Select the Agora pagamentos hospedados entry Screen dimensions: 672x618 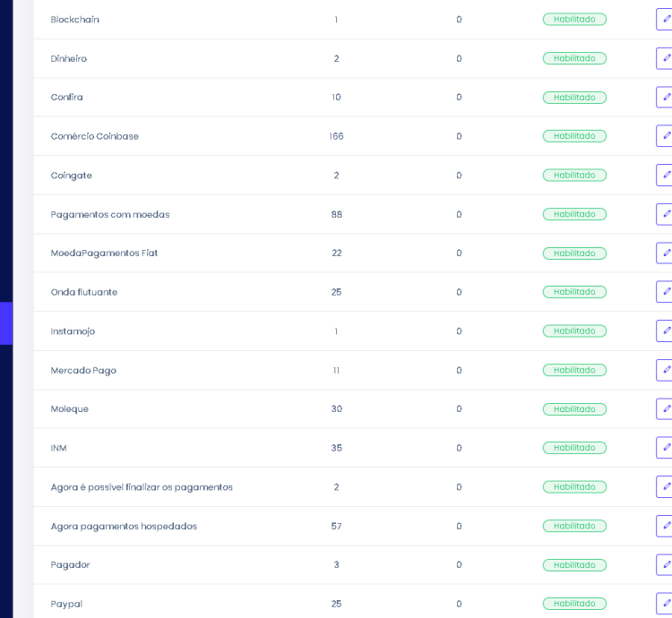[124, 527]
